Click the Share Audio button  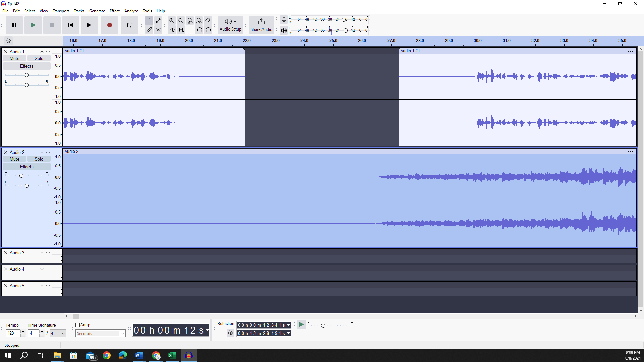coord(261,25)
